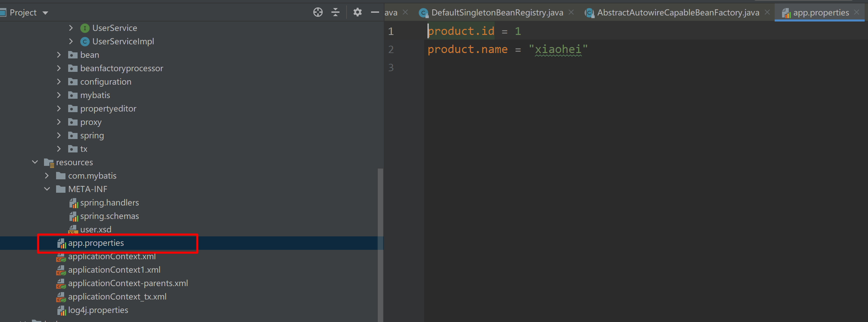Click the spring.handlers file icon

pyautogui.click(x=74, y=203)
